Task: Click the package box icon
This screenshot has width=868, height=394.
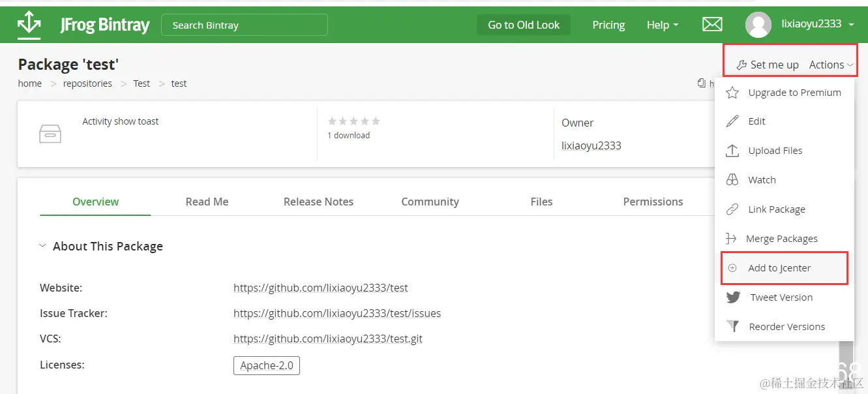Action: pos(50,134)
